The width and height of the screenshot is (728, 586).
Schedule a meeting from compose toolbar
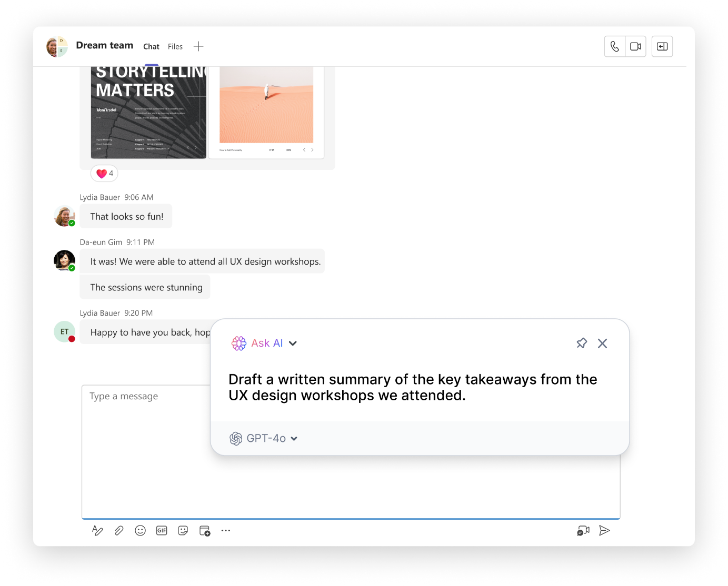click(x=205, y=530)
